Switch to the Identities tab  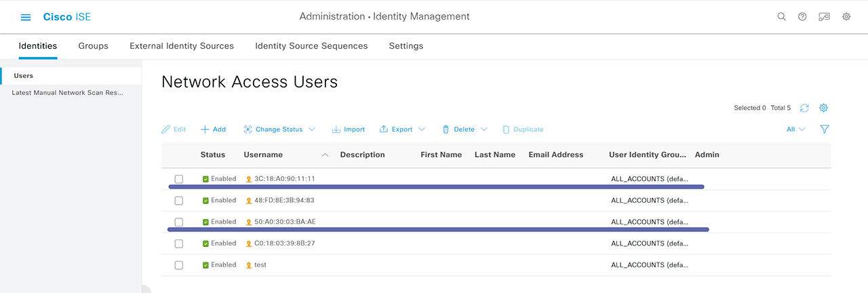pos(38,46)
